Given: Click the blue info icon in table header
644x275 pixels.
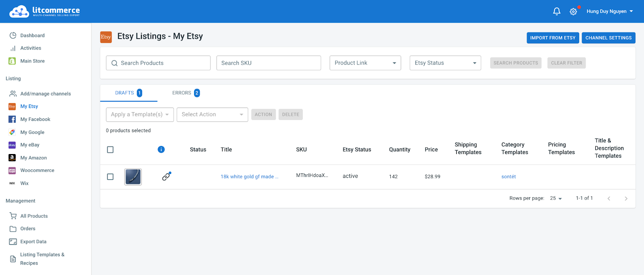Looking at the screenshot, I should tap(161, 149).
